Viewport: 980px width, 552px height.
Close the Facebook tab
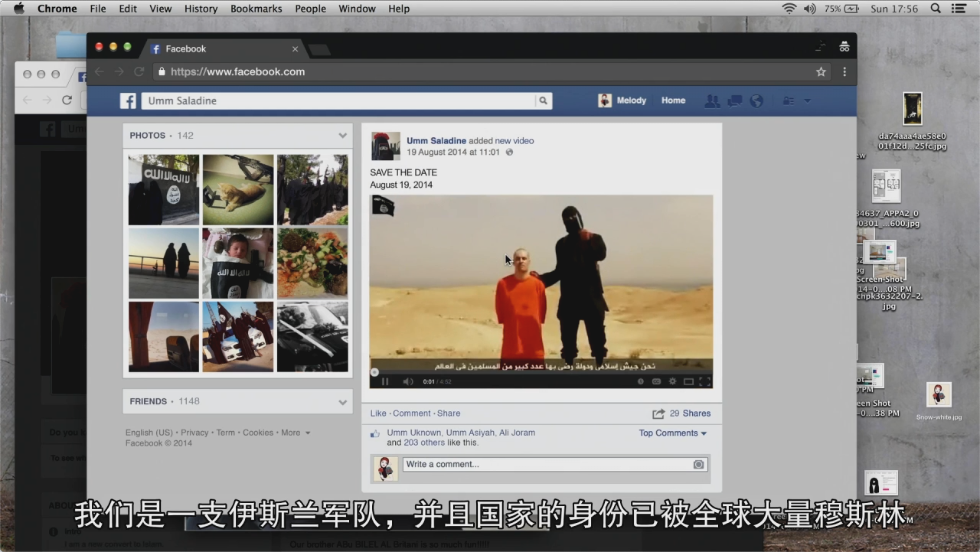[295, 49]
